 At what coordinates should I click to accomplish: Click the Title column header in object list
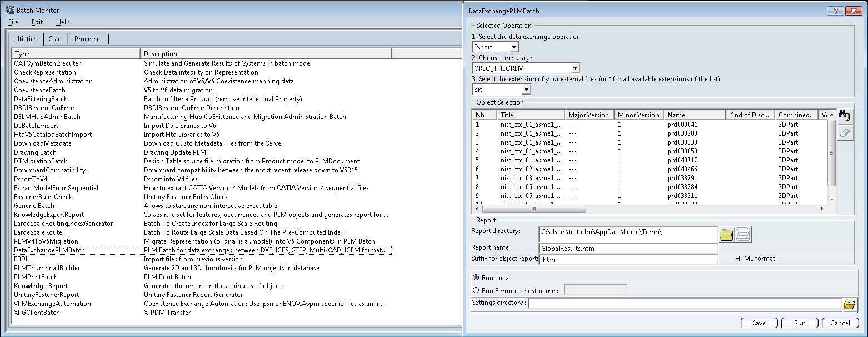530,115
